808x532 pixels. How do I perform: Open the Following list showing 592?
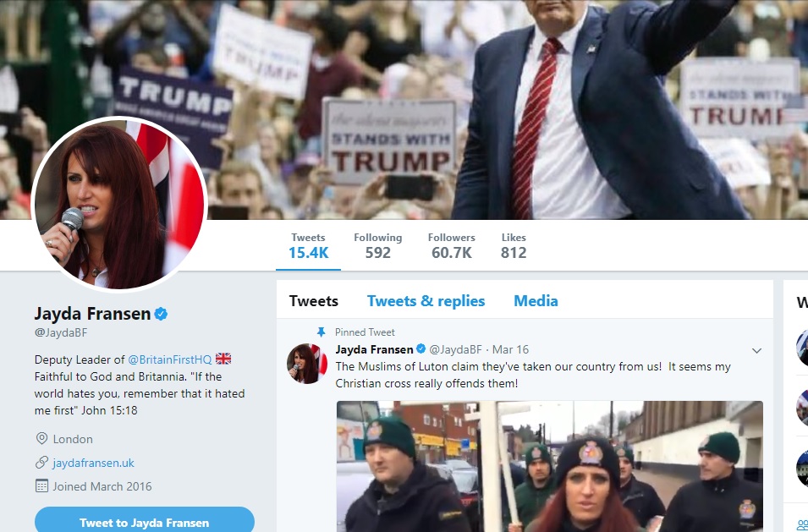(x=377, y=245)
